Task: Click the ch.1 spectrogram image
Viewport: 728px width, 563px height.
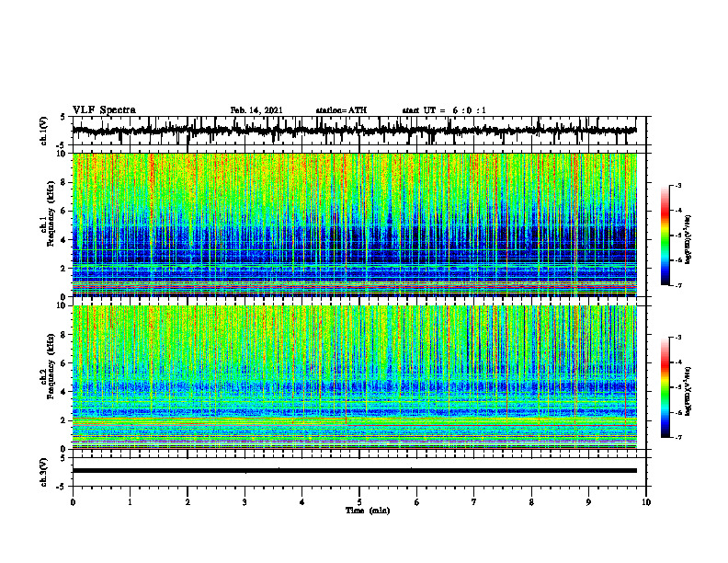Action: 355,224
